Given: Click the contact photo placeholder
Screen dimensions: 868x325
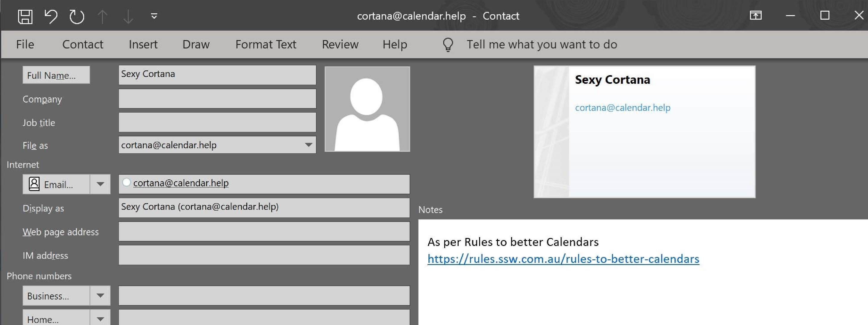Looking at the screenshot, I should click(x=367, y=109).
